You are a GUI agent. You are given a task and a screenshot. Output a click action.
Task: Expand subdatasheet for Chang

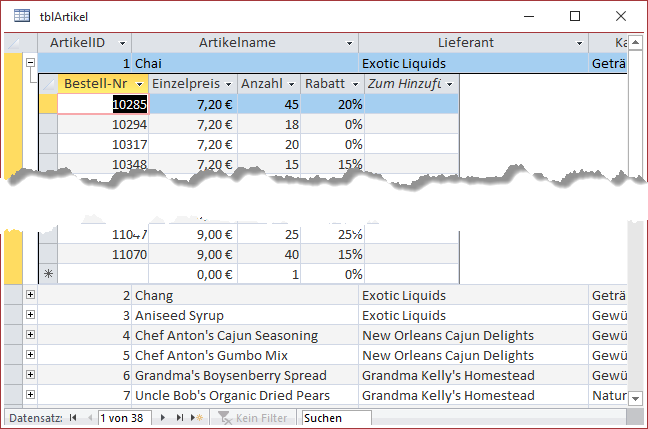click(30, 295)
